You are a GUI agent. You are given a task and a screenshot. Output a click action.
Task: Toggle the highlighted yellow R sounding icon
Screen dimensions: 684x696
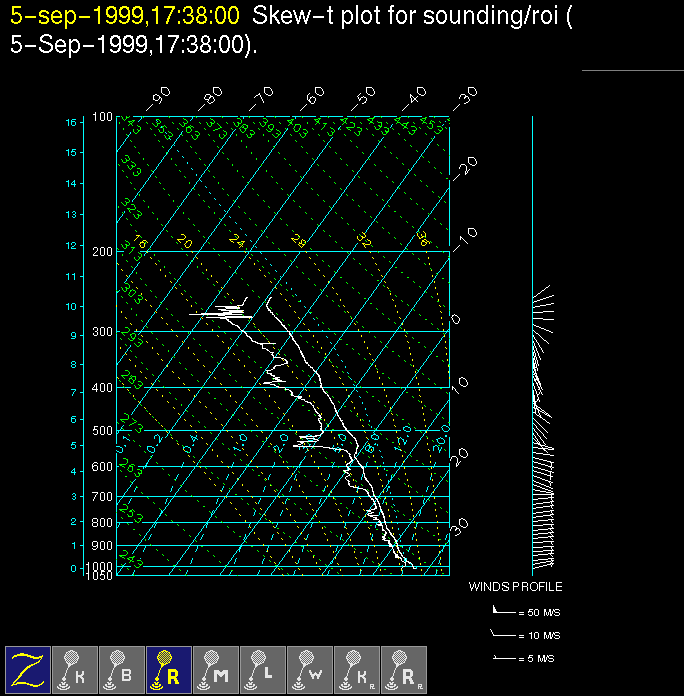pyautogui.click(x=169, y=668)
